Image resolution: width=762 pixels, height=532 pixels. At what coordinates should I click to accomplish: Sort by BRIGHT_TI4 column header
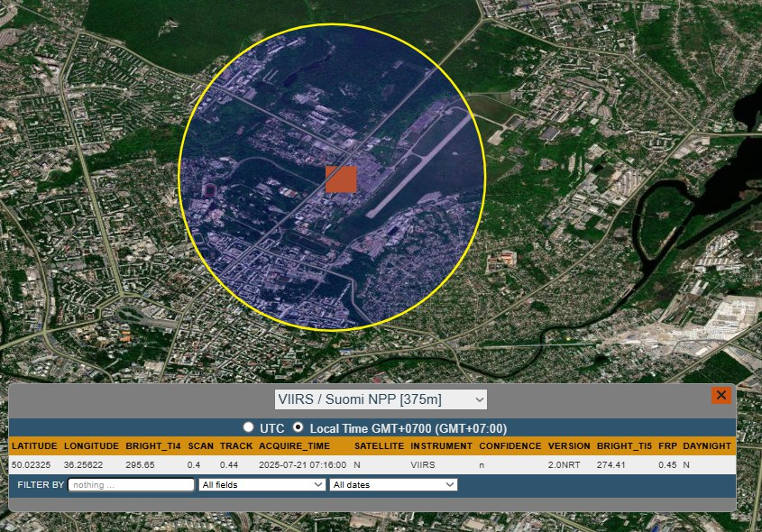coord(153,446)
